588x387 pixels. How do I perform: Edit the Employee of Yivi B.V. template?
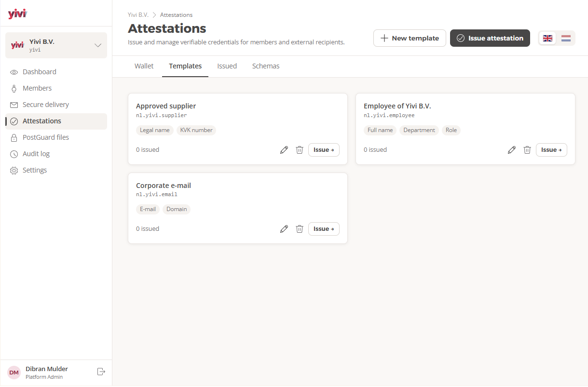[512, 150]
